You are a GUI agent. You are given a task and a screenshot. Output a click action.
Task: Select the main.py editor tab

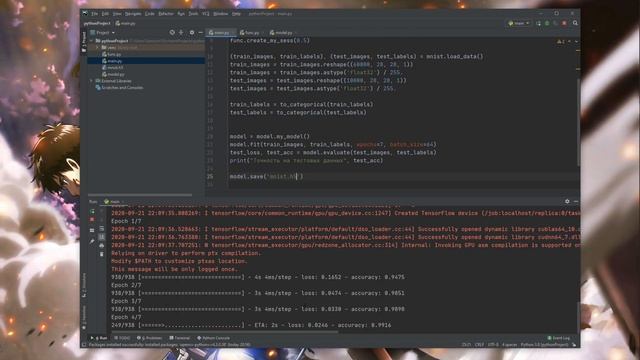click(220, 33)
